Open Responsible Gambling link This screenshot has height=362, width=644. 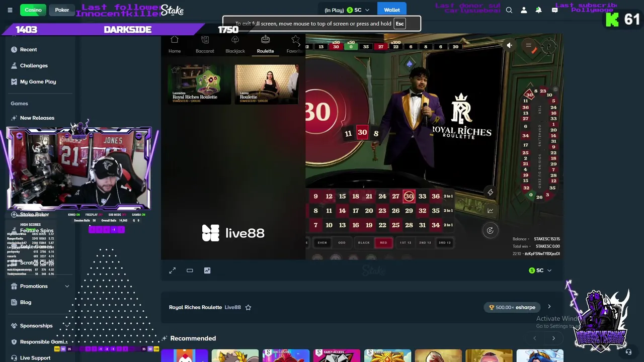tap(43, 342)
